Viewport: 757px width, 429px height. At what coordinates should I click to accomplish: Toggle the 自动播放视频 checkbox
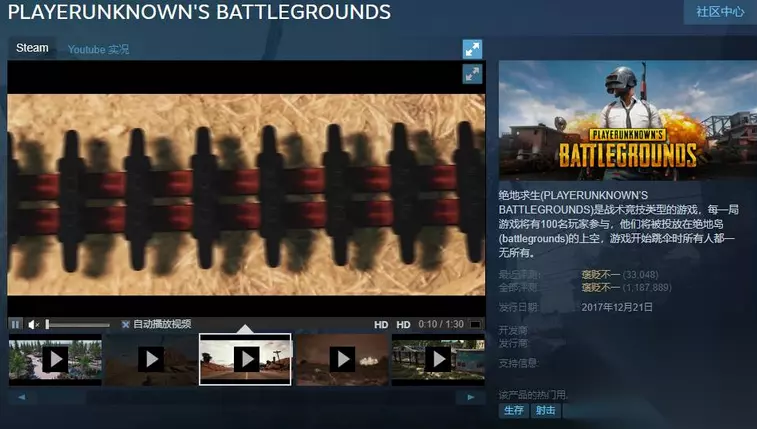coord(126,324)
